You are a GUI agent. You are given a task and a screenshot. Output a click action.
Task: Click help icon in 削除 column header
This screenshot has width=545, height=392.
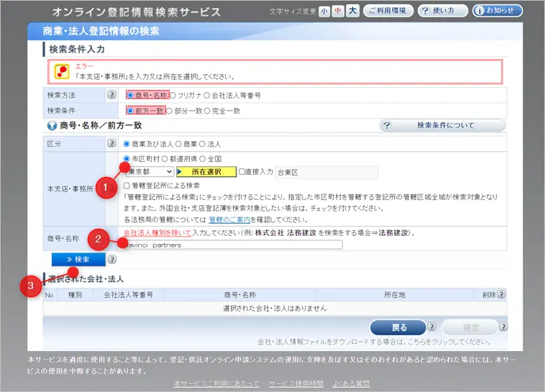coord(500,294)
